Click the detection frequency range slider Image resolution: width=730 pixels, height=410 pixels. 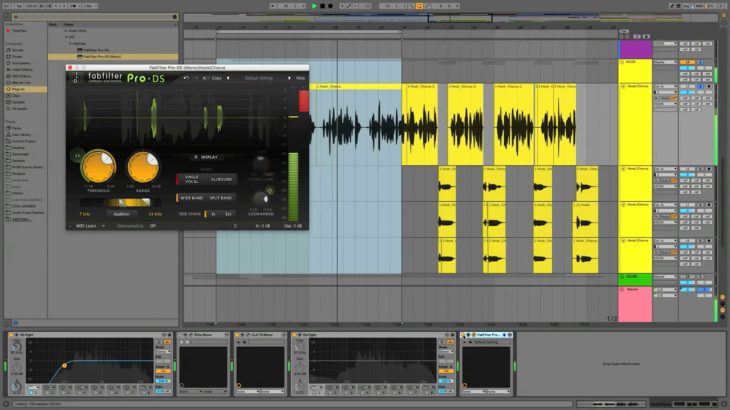(x=121, y=202)
